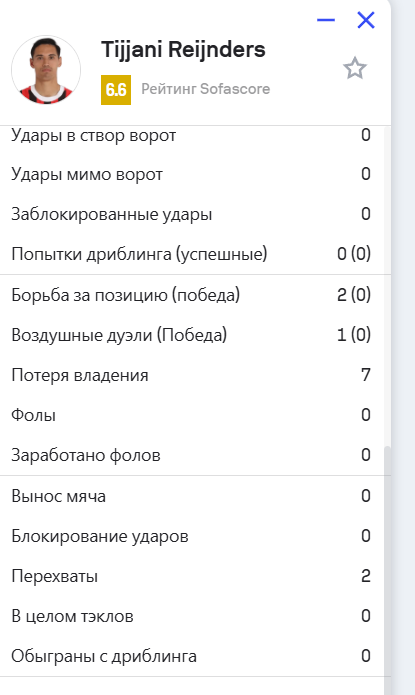Select the Заработано фолов row

coord(191,455)
